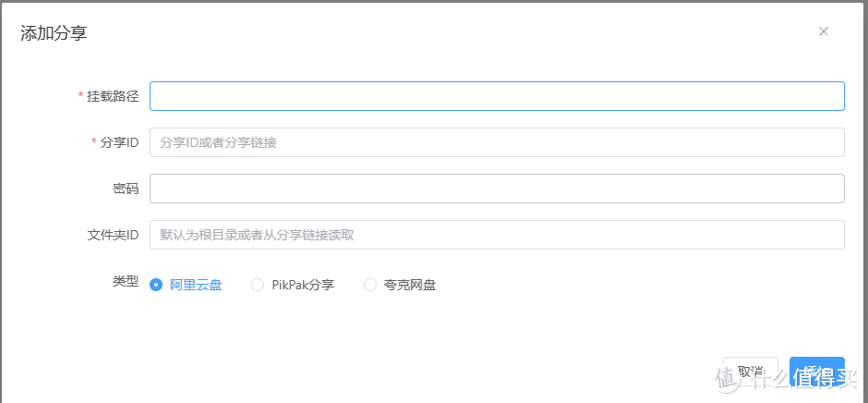Close the 添加分享 dialog with the X

point(823,31)
